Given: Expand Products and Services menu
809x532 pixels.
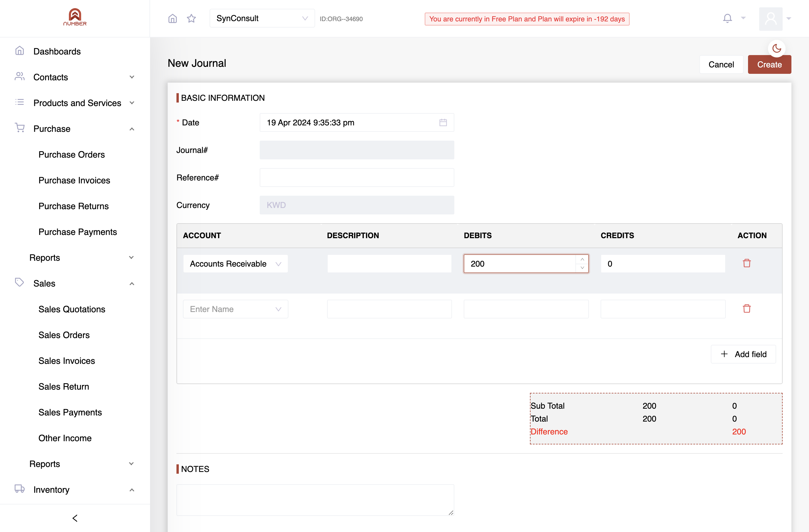Looking at the screenshot, I should pos(75,103).
